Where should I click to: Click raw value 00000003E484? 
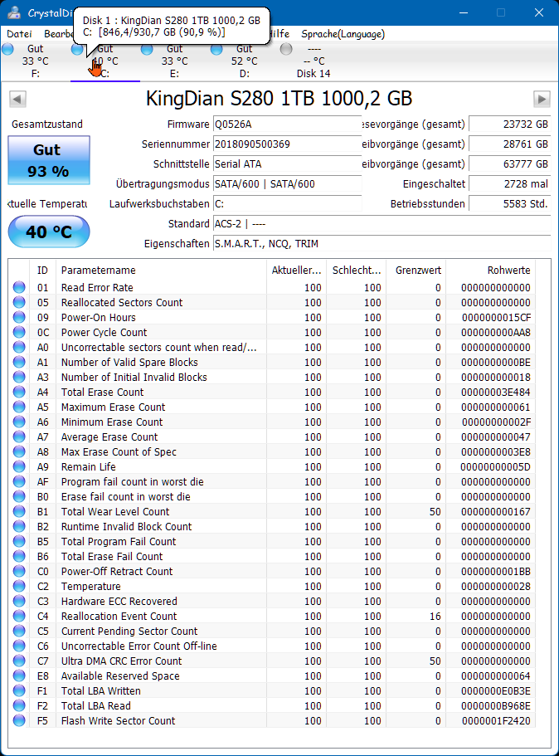pyautogui.click(x=495, y=393)
